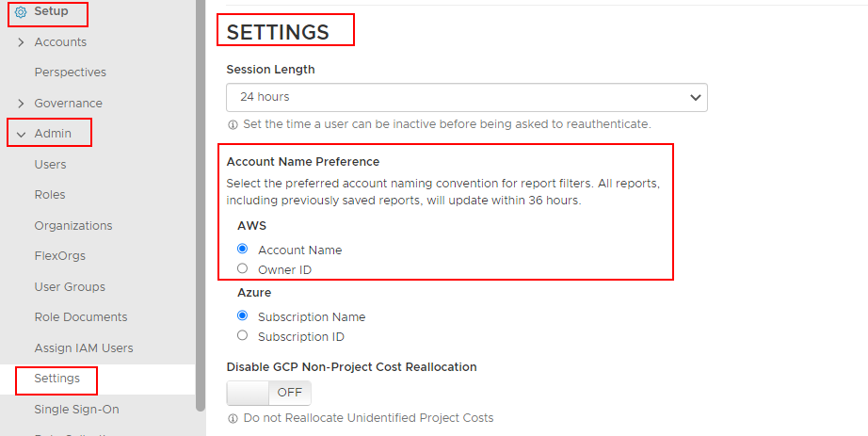The image size is (868, 436).
Task: Open User Groups page
Action: pyautogui.click(x=70, y=287)
